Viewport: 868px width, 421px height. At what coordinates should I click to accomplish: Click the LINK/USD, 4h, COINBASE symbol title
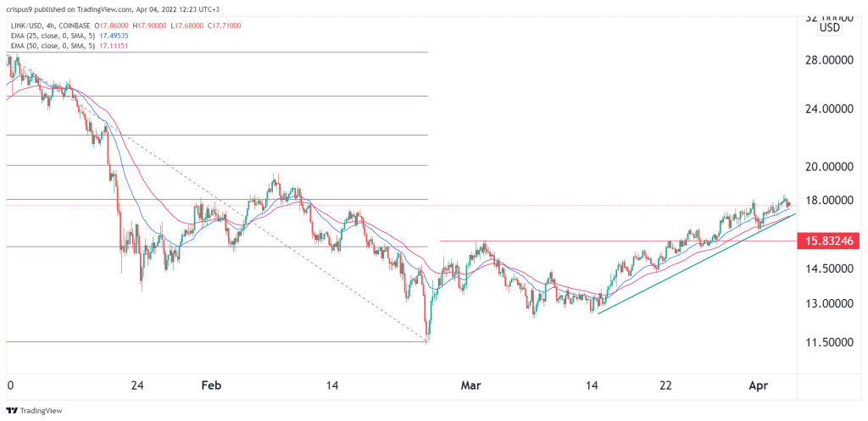coord(49,25)
